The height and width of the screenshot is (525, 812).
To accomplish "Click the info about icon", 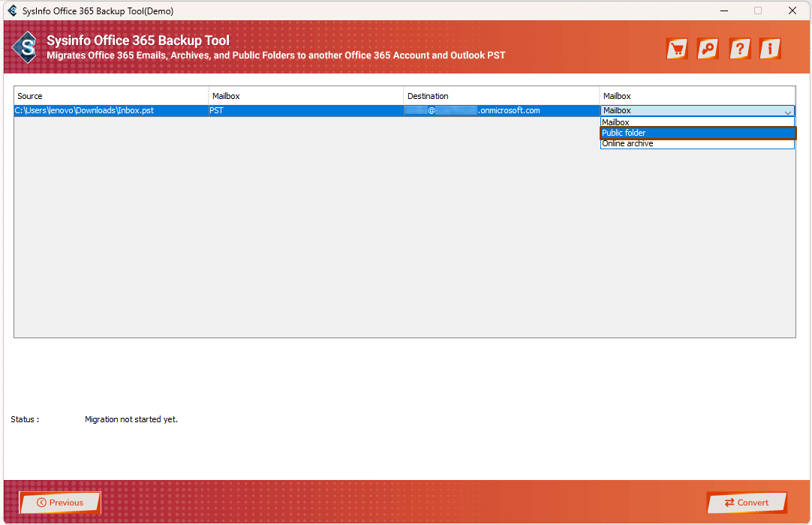I will (x=770, y=49).
